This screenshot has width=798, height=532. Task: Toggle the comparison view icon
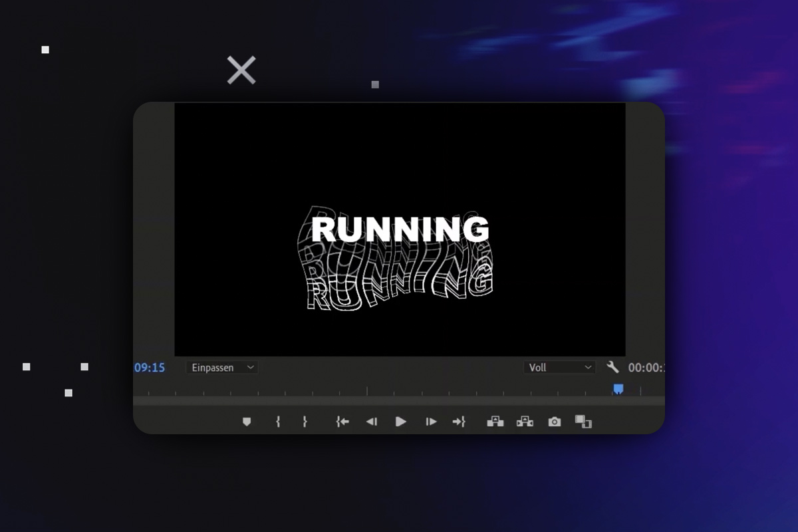583,422
